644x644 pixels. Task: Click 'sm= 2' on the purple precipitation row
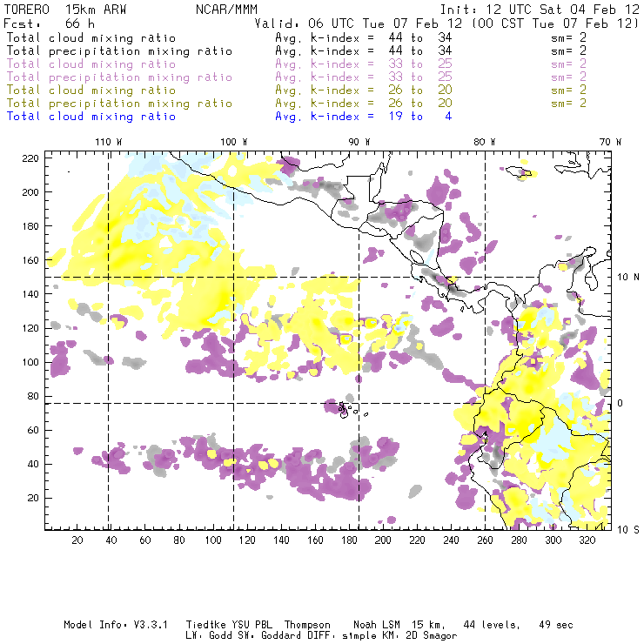coord(569,77)
